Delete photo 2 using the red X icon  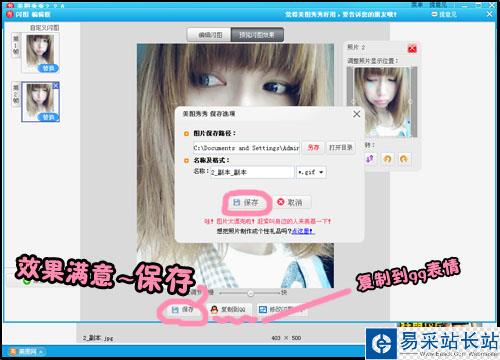[x=412, y=49]
